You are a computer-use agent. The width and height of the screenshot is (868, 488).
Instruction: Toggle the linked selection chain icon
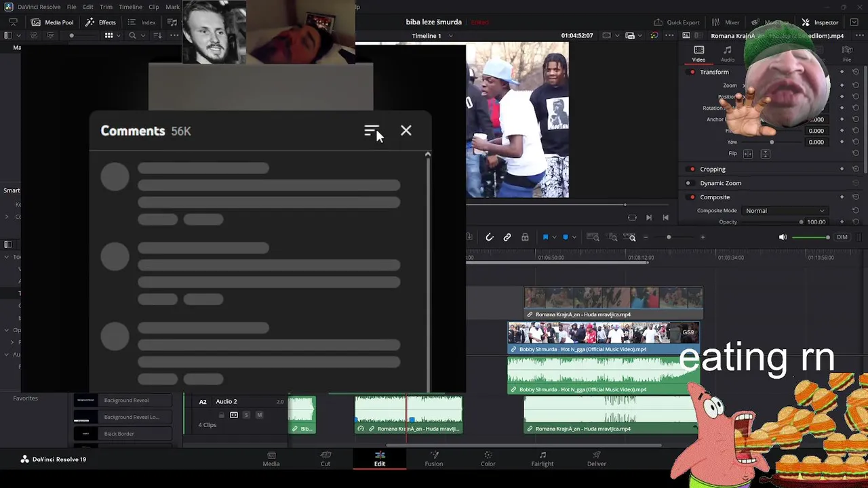point(507,237)
